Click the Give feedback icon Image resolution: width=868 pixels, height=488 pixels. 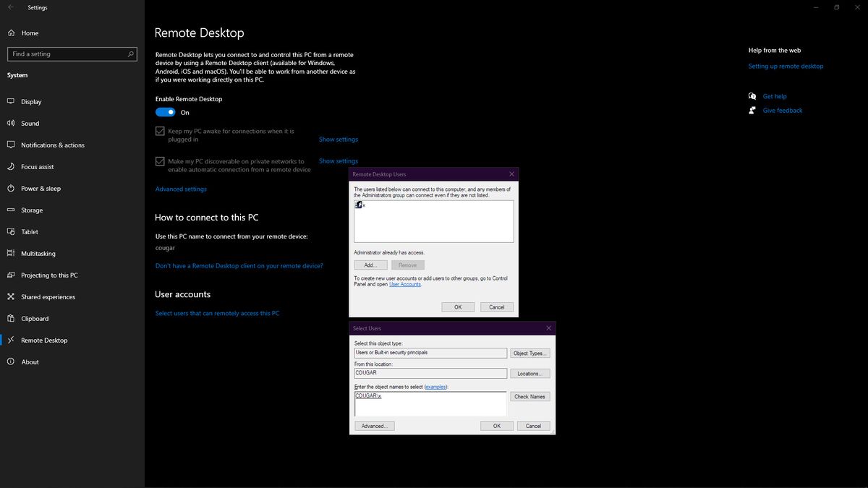752,110
